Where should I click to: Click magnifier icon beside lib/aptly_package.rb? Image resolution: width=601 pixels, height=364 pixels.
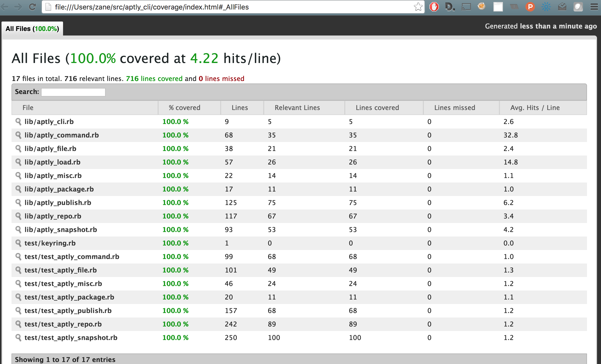coord(18,189)
